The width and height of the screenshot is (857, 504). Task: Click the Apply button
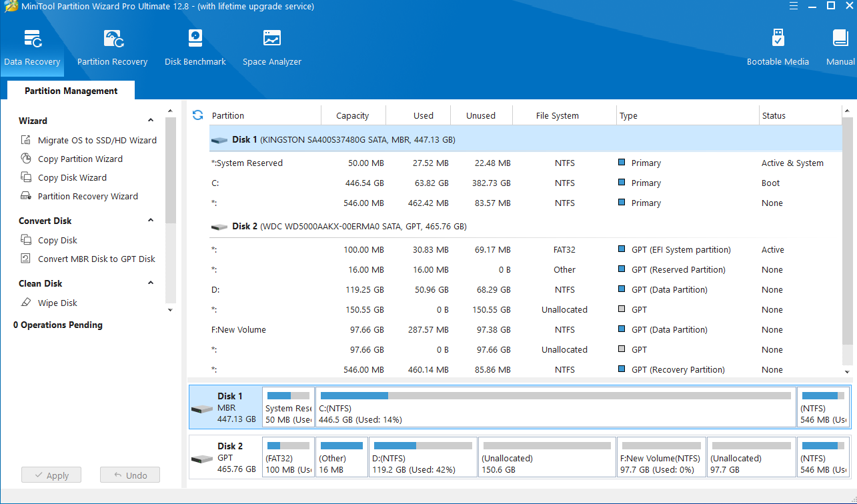[51, 475]
